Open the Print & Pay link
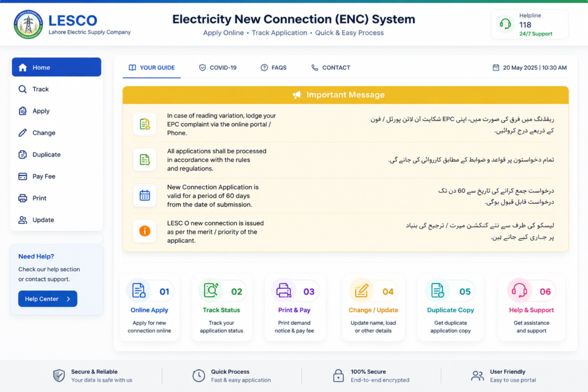 point(295,310)
